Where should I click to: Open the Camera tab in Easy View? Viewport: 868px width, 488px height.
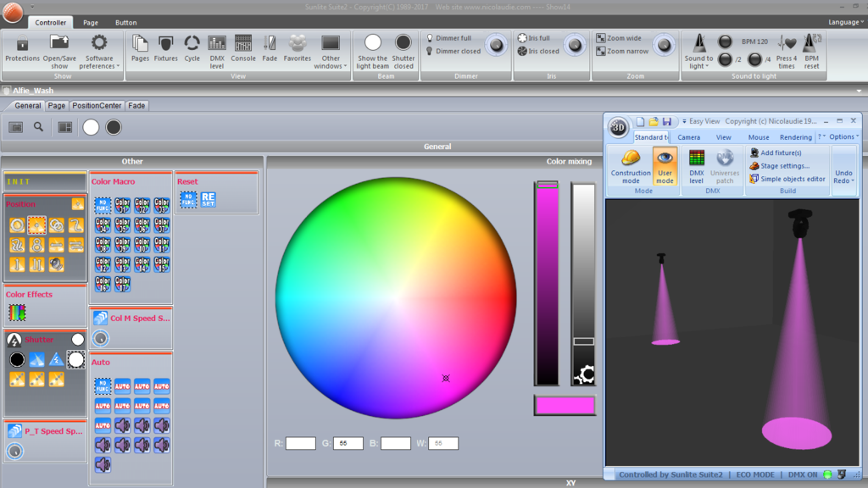point(688,137)
